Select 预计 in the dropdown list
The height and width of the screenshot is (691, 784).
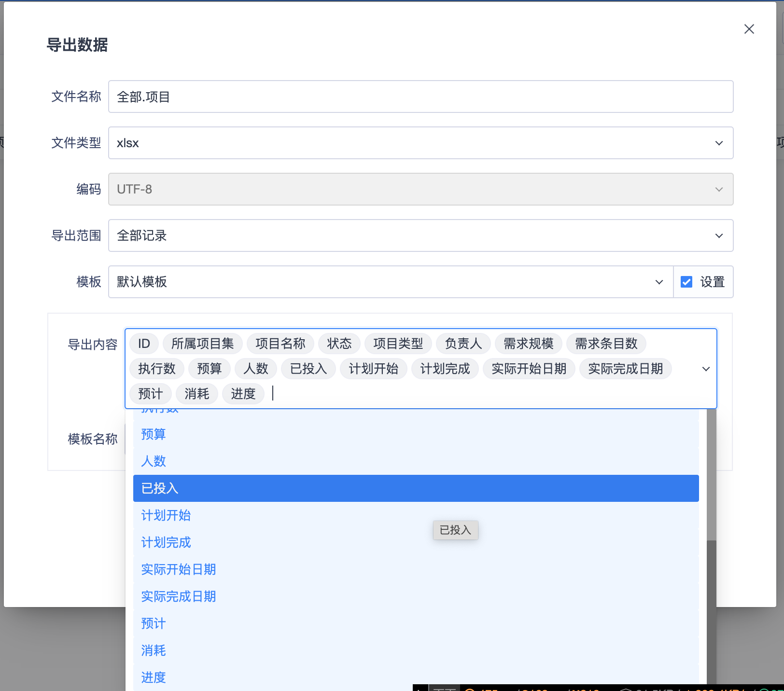pos(416,623)
